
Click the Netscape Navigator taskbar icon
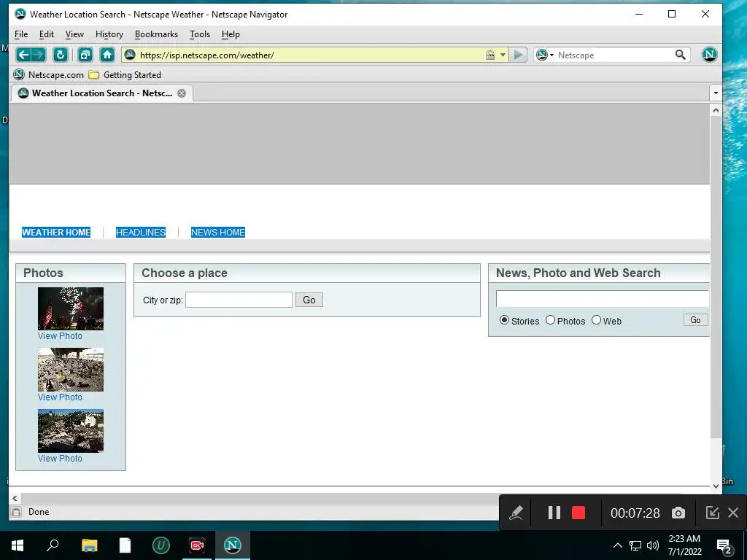[x=233, y=545]
